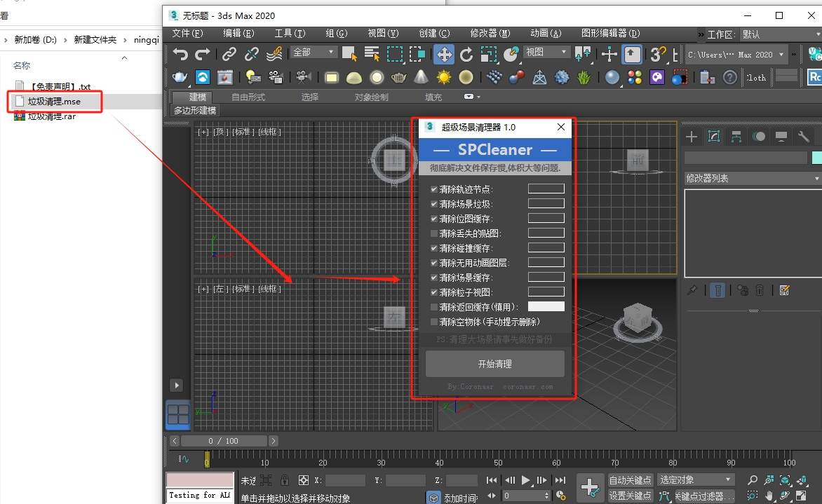
Task: Uncheck the 清除场景缓存 checkbox
Action: point(434,277)
